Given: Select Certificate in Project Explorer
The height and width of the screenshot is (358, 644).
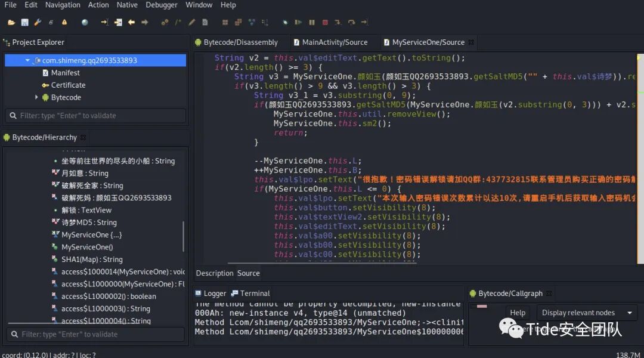Looking at the screenshot, I should (x=68, y=85).
